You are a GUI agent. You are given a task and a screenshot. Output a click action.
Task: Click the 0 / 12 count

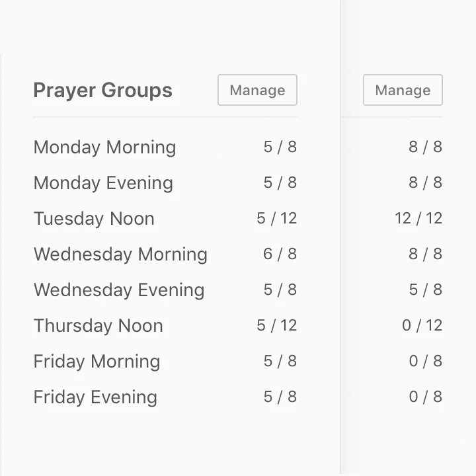tap(422, 325)
